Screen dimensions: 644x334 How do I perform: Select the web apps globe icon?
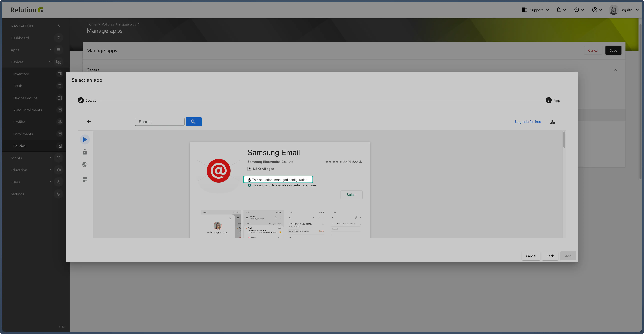85,164
